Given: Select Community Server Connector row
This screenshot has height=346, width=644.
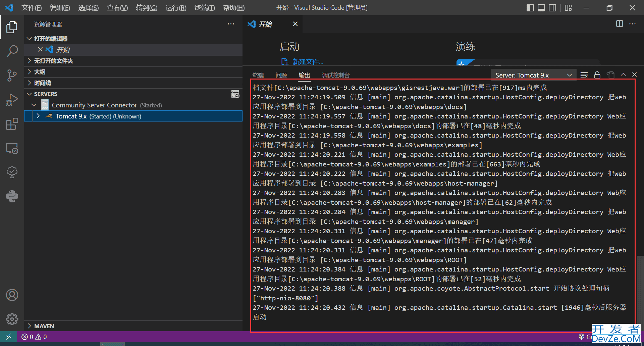Looking at the screenshot, I should point(133,105).
